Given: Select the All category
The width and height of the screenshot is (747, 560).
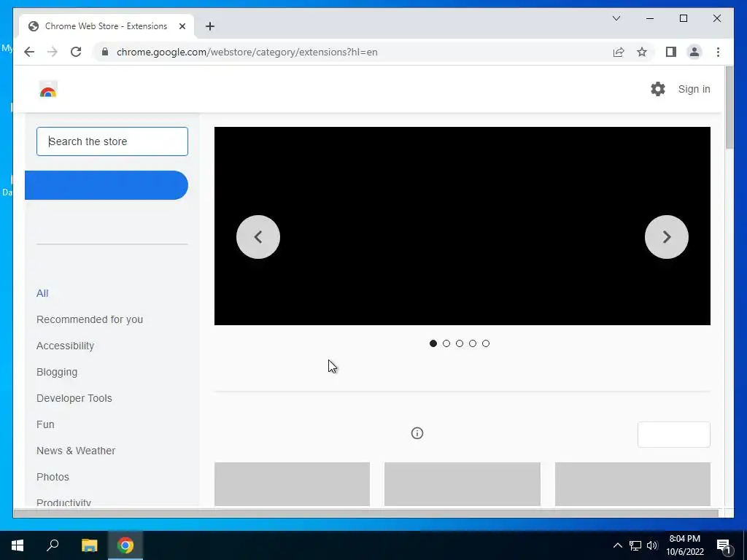Looking at the screenshot, I should 42,293.
